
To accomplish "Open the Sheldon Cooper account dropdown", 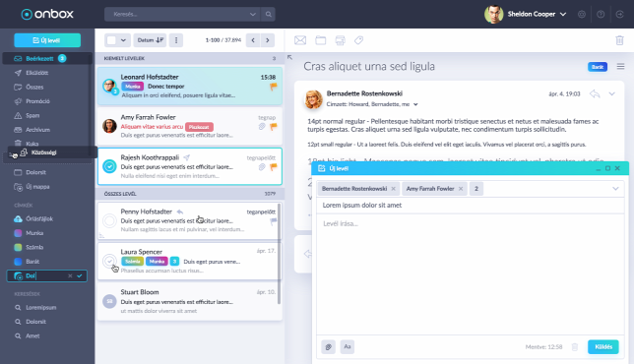I will pyautogui.click(x=563, y=14).
